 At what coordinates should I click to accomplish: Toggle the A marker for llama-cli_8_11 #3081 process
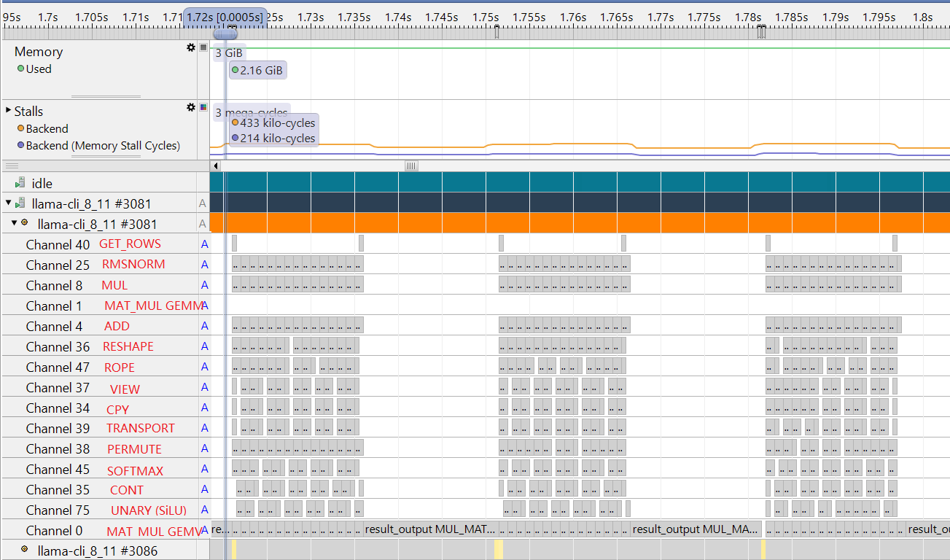coord(203,203)
